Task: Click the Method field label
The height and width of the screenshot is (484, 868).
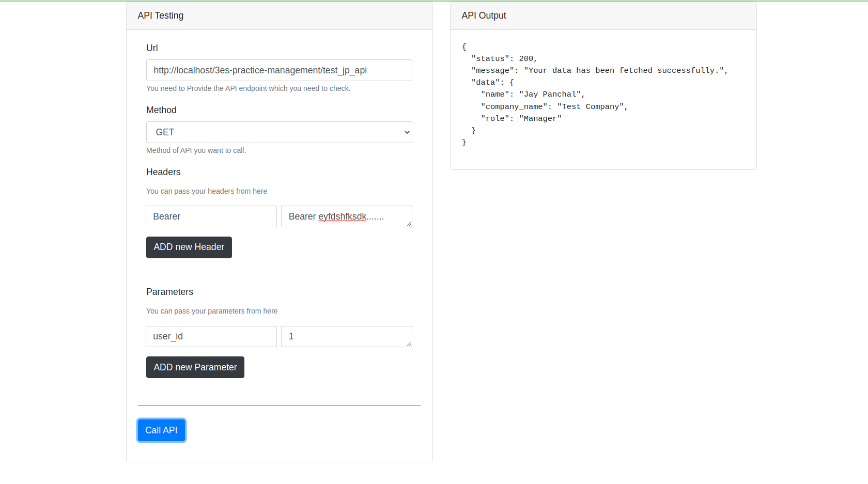Action: pyautogui.click(x=161, y=110)
